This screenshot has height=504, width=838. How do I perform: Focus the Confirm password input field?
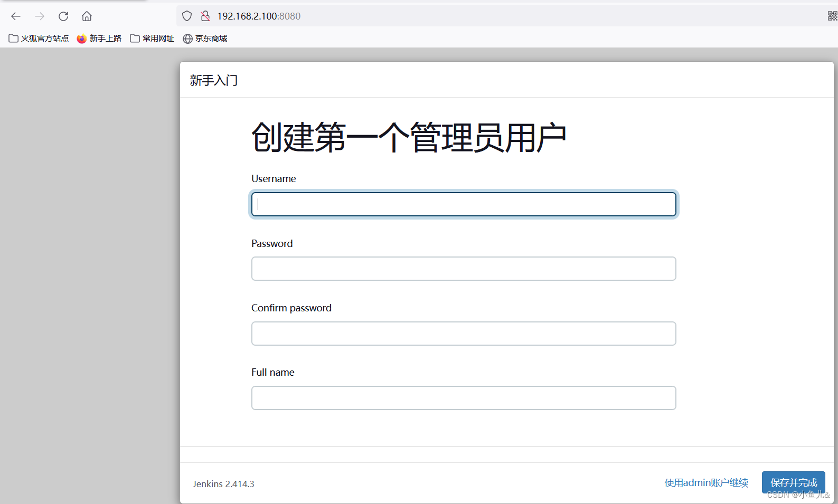(464, 334)
